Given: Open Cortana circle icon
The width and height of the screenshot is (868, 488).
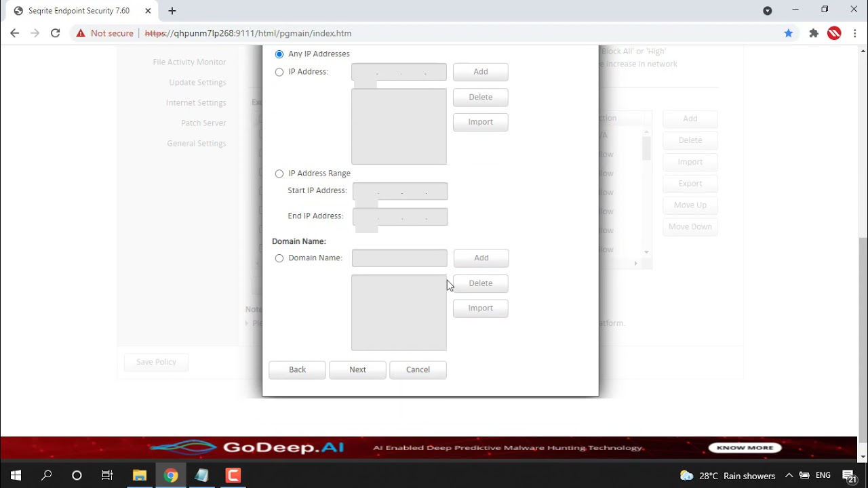Looking at the screenshot, I should [x=77, y=476].
